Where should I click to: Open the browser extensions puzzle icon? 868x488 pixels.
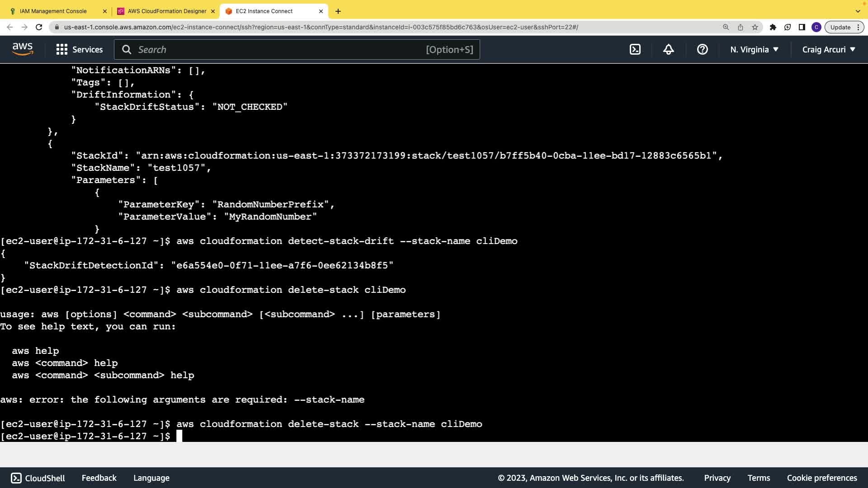(x=773, y=27)
